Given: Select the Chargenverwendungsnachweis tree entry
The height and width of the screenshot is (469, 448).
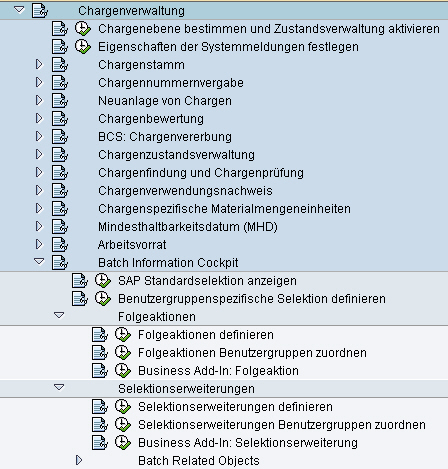Looking at the screenshot, I should click(x=185, y=191).
